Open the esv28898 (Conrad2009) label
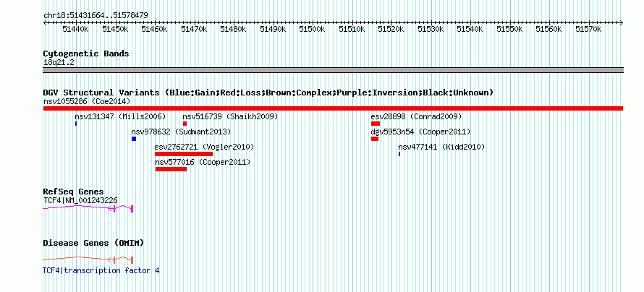Viewport: 644px width, 292px height. (416, 116)
